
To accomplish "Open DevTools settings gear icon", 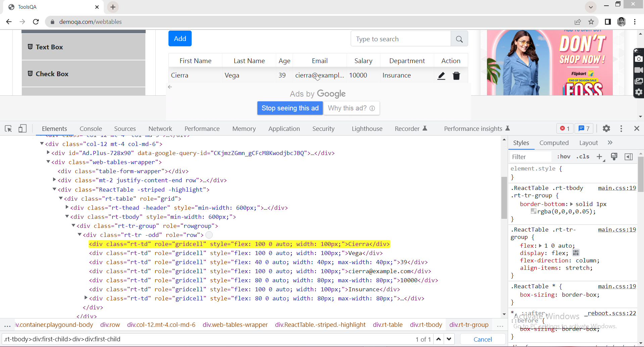I will (x=606, y=129).
